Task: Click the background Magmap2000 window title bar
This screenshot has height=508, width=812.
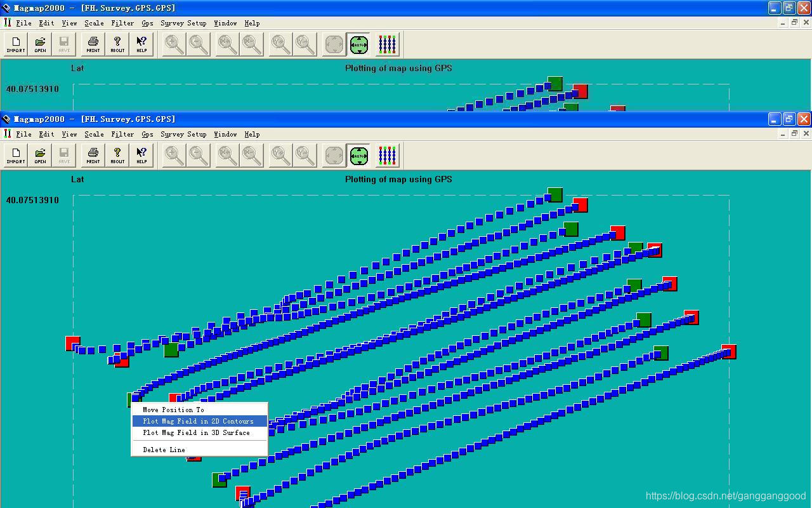Action: coord(381,8)
